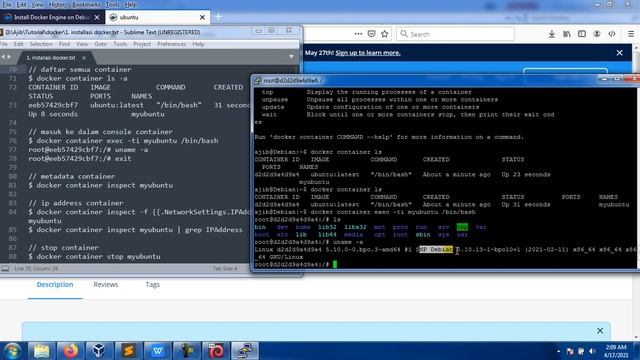Click into Firefox Search box
This screenshot has height=360, width=640.
455,34
